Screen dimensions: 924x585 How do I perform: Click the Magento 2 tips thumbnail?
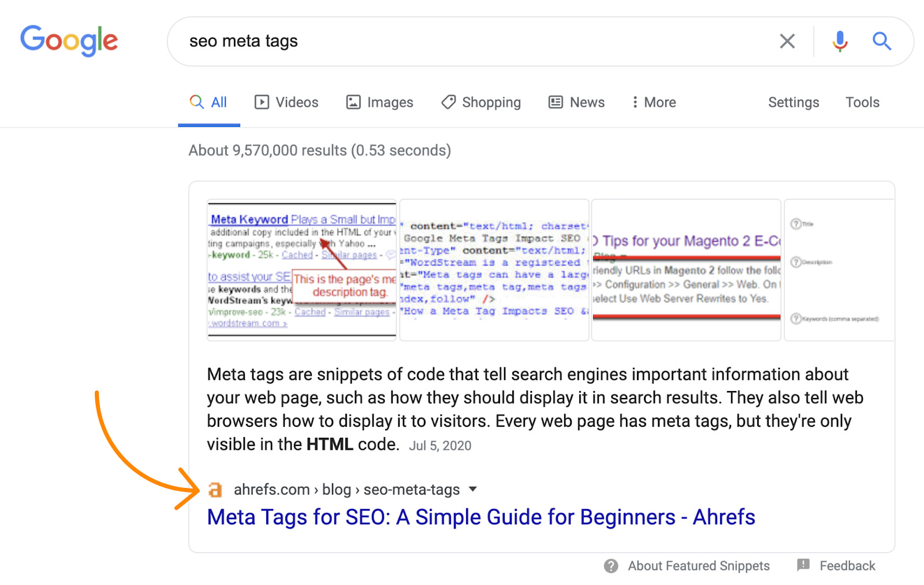click(x=685, y=269)
